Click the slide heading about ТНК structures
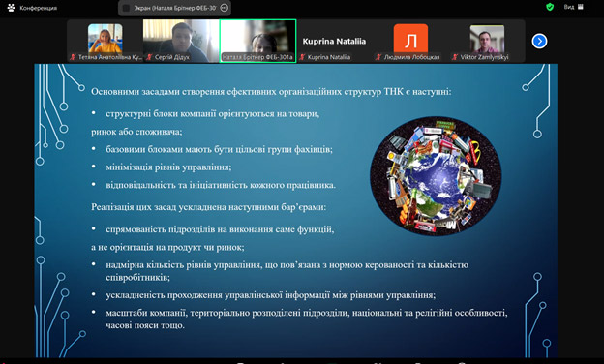The image size is (604, 364). click(x=271, y=92)
